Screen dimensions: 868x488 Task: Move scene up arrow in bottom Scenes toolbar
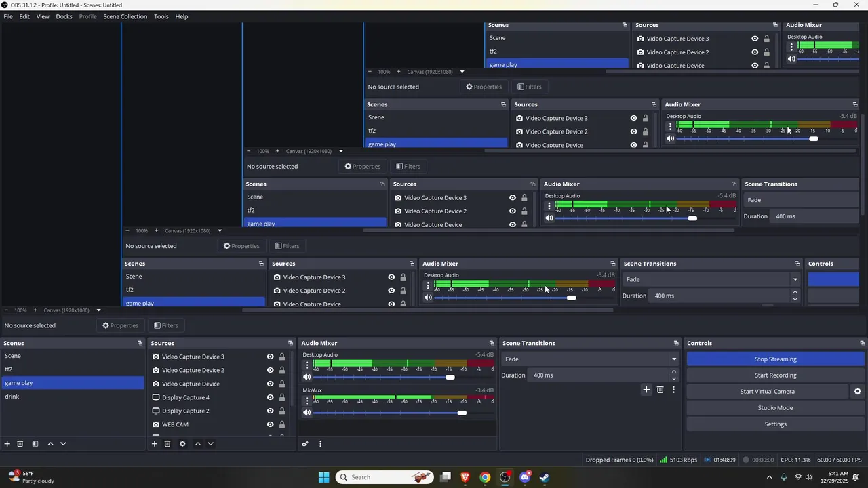click(50, 444)
